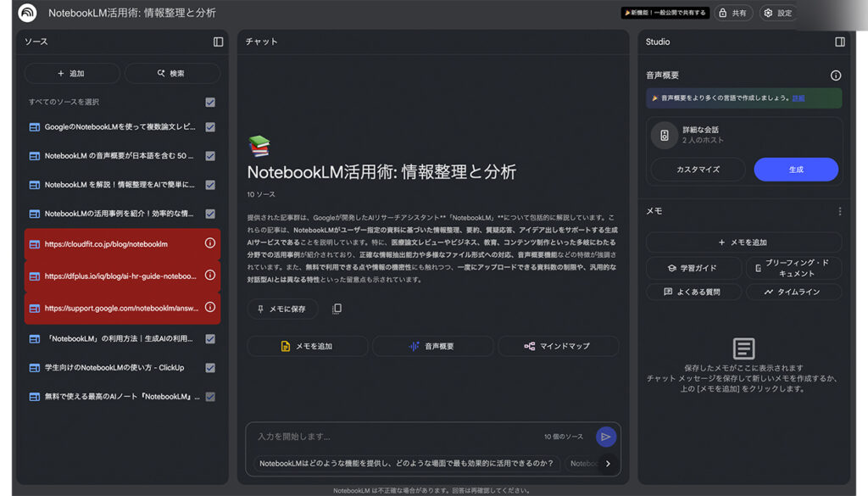Click the books emoji notebook icon

click(x=259, y=146)
